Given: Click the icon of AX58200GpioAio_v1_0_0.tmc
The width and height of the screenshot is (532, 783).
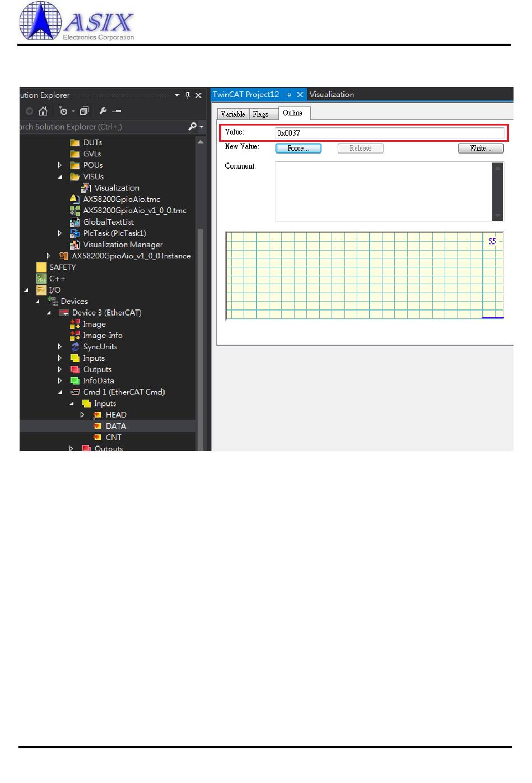Looking at the screenshot, I should tap(74, 210).
